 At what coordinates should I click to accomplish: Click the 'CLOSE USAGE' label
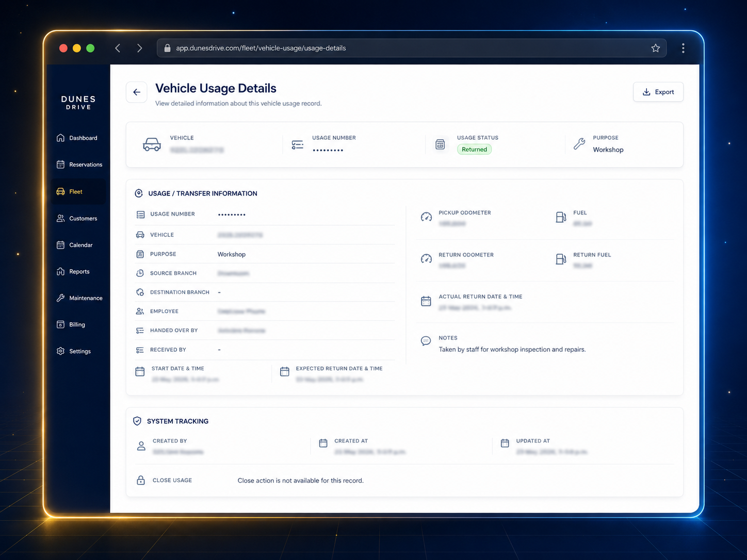[172, 480]
